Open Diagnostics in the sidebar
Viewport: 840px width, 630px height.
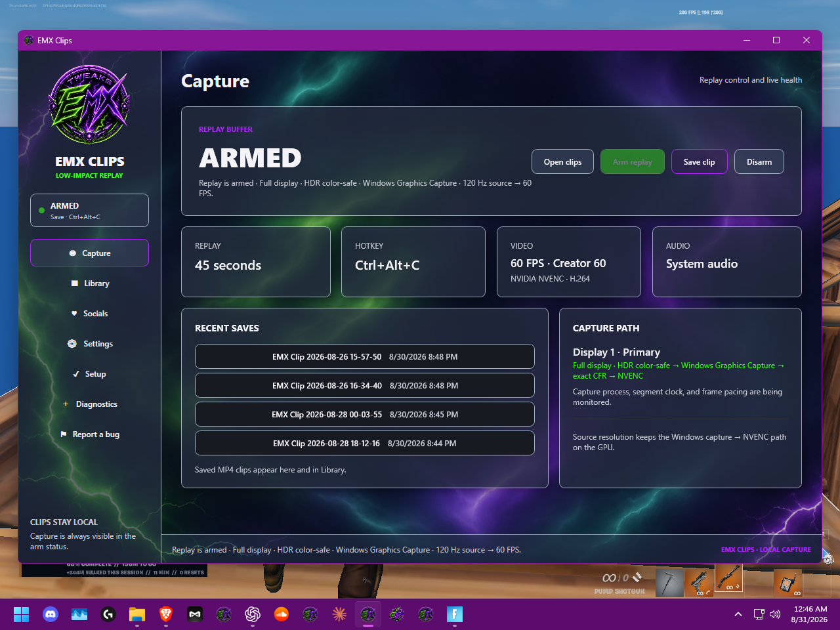point(89,404)
